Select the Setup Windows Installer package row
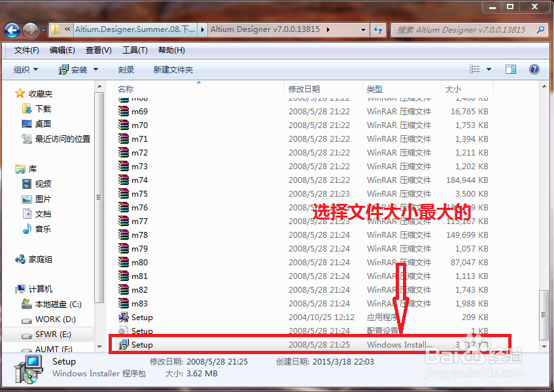The width and height of the screenshot is (554, 392). 304,345
